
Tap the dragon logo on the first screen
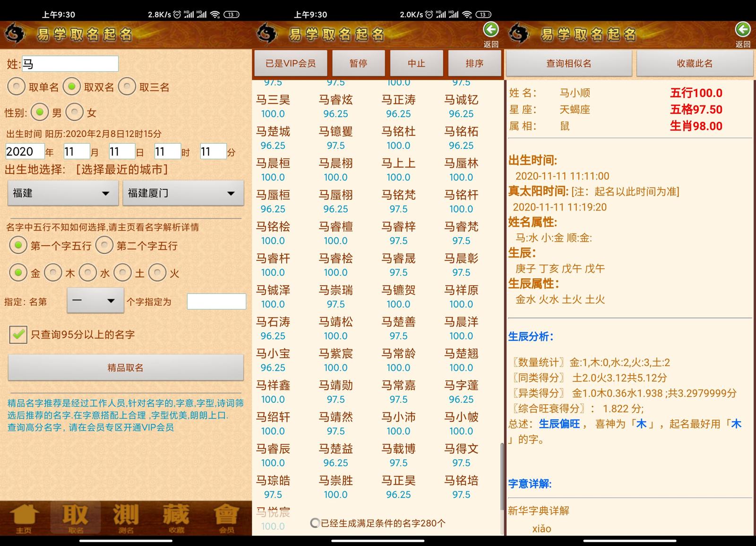pyautogui.click(x=15, y=34)
